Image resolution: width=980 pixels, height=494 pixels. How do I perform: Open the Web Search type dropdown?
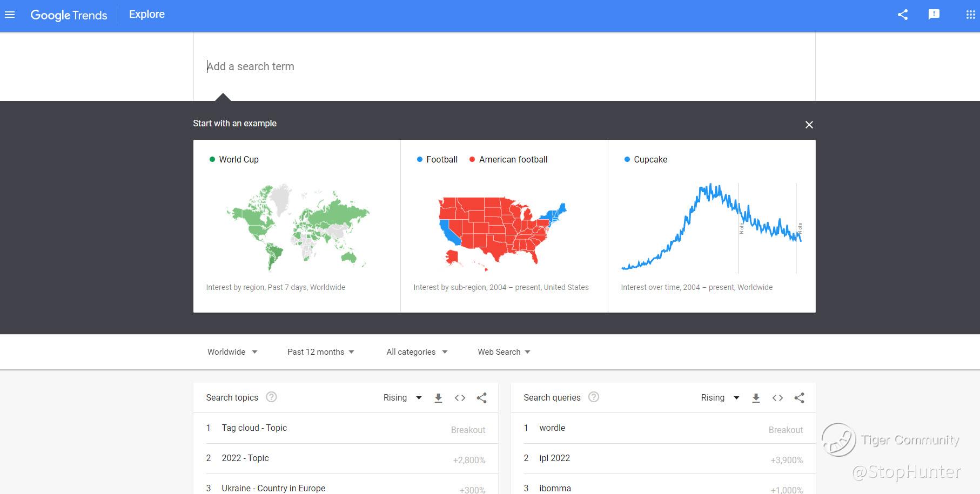(x=504, y=352)
